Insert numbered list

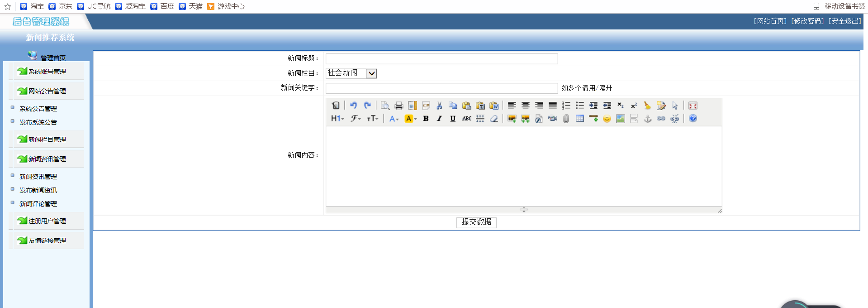pos(566,106)
